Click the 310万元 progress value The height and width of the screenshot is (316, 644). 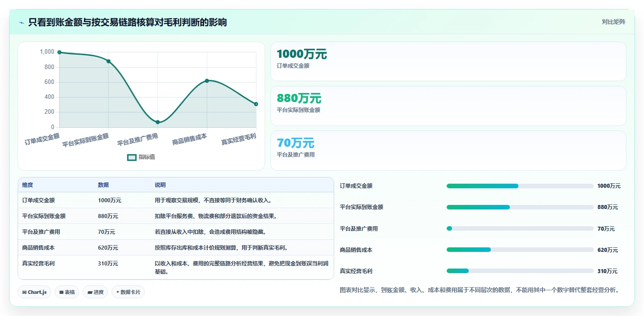tap(607, 271)
